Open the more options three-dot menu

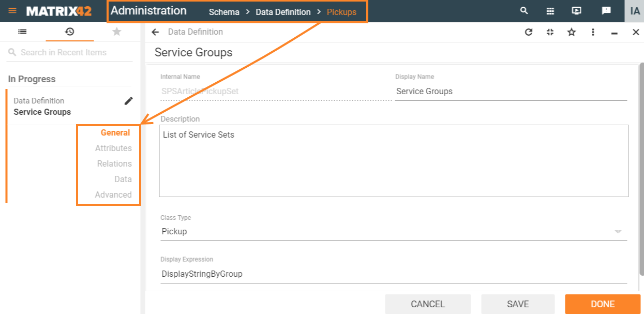pyautogui.click(x=593, y=32)
